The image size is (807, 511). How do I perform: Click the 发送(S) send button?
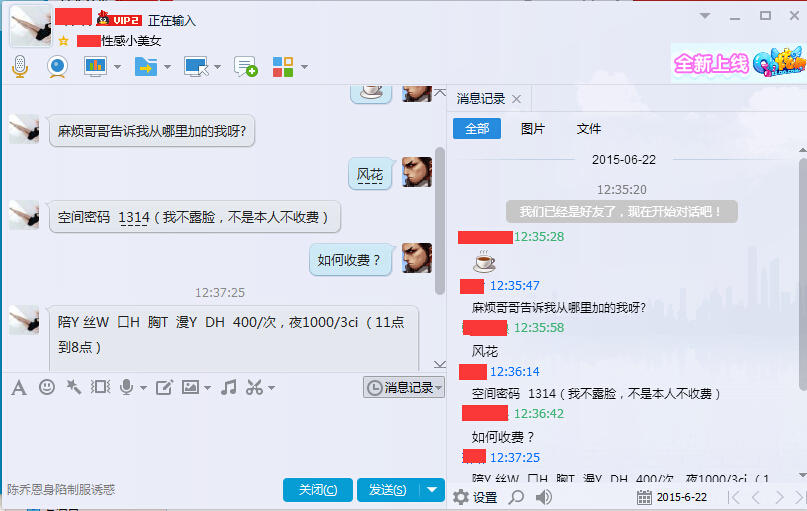(x=388, y=489)
